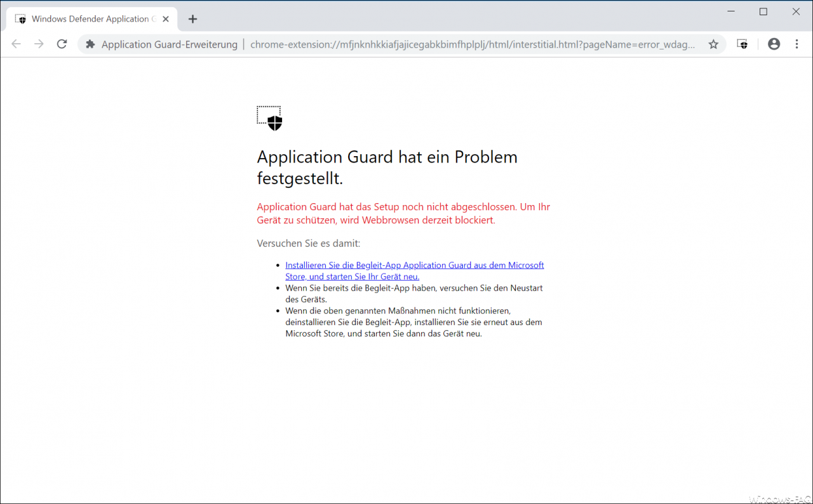The height and width of the screenshot is (504, 813).
Task: Click the extension puzzle icon in address bar
Action: (x=90, y=44)
